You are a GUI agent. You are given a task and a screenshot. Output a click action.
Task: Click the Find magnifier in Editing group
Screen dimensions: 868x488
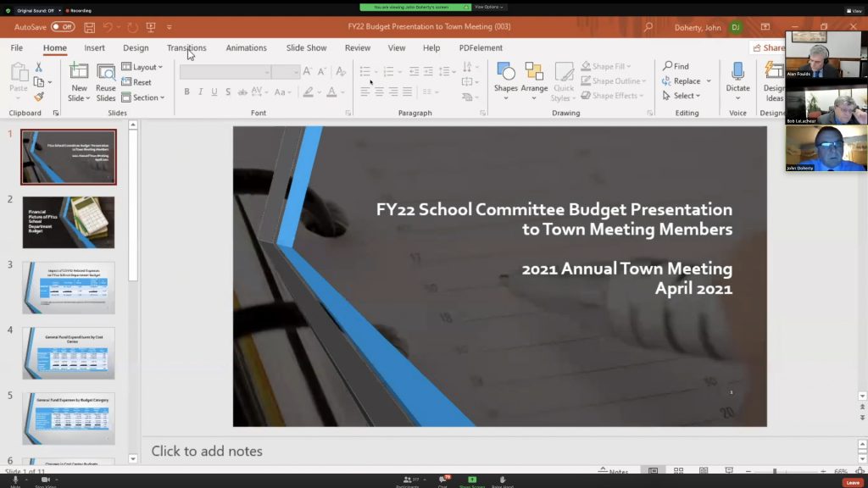[676, 66]
